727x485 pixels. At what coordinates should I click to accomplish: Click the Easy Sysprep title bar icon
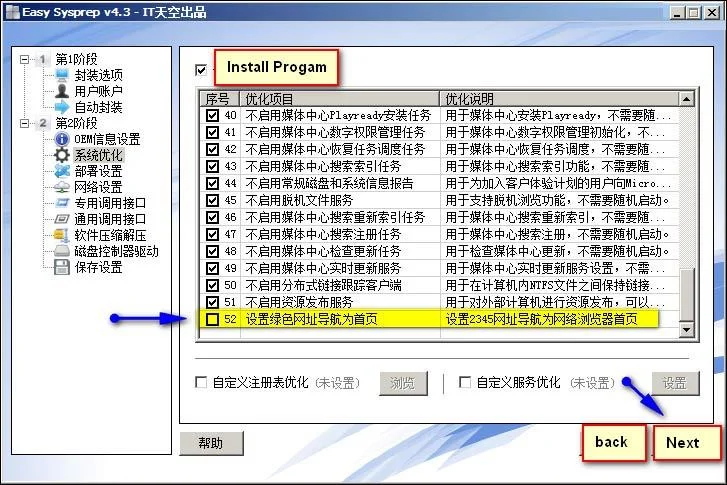click(x=12, y=12)
